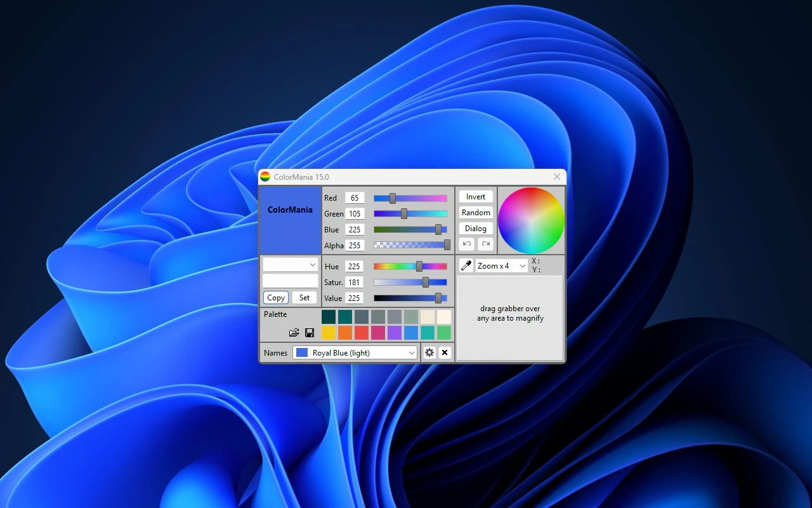
Task: Select the Red value field showing 65
Action: [355, 198]
